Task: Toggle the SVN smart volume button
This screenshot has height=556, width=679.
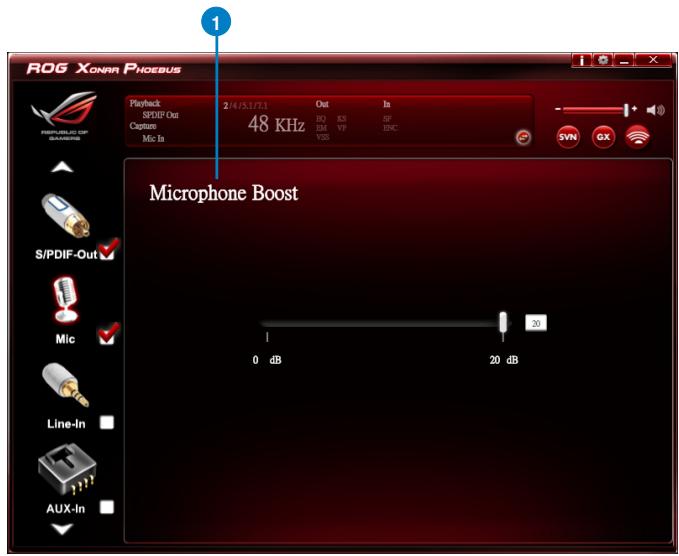Action: (x=568, y=137)
